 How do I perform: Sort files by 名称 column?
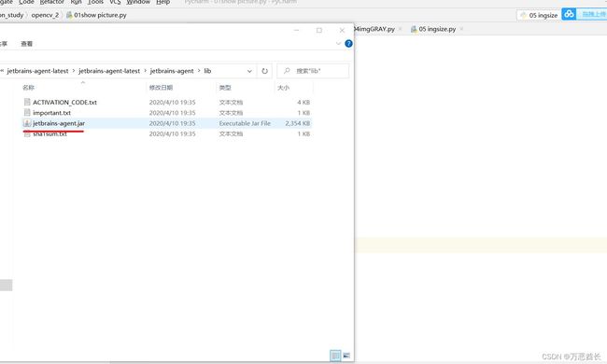(x=28, y=88)
